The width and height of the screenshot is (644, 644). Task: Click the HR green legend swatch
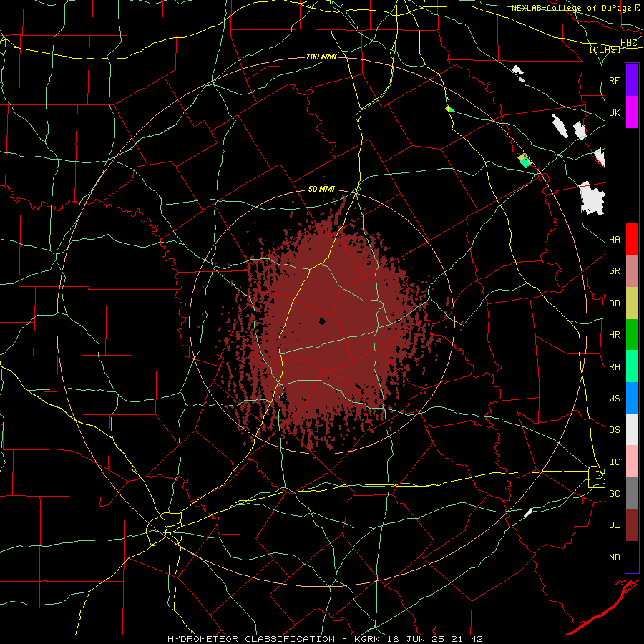[632, 335]
